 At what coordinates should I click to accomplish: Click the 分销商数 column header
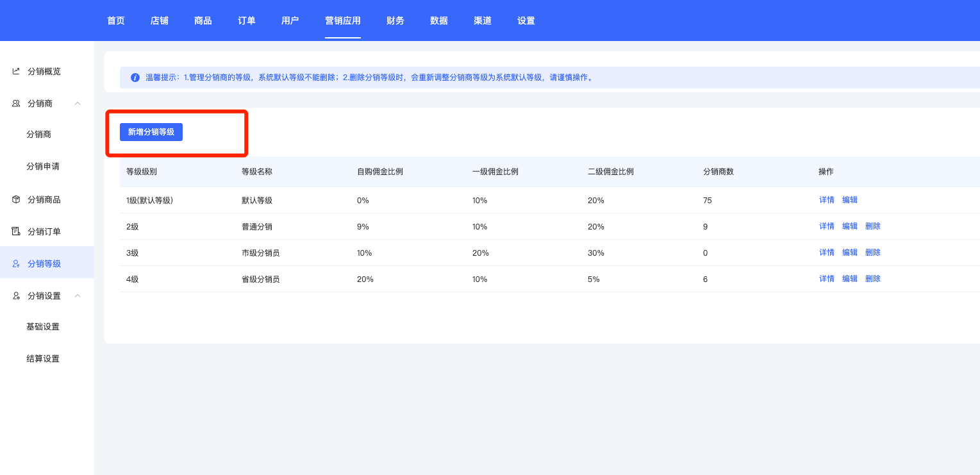pos(718,172)
